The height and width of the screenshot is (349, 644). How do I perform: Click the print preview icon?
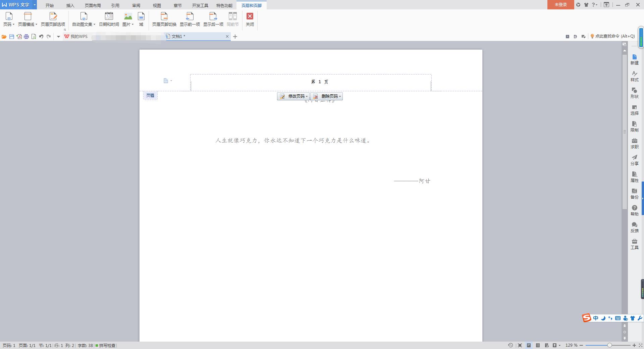(34, 37)
